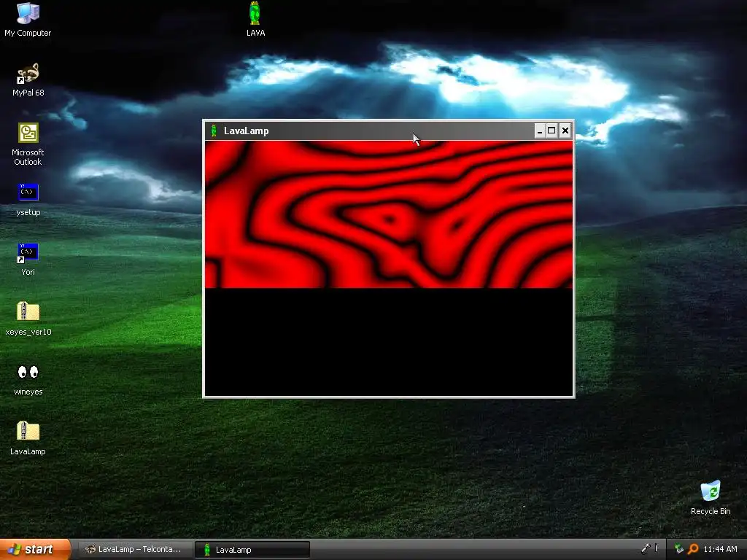
Task: Switch to the LavaLamp – Telconta... taskbar item
Action: coord(134,550)
